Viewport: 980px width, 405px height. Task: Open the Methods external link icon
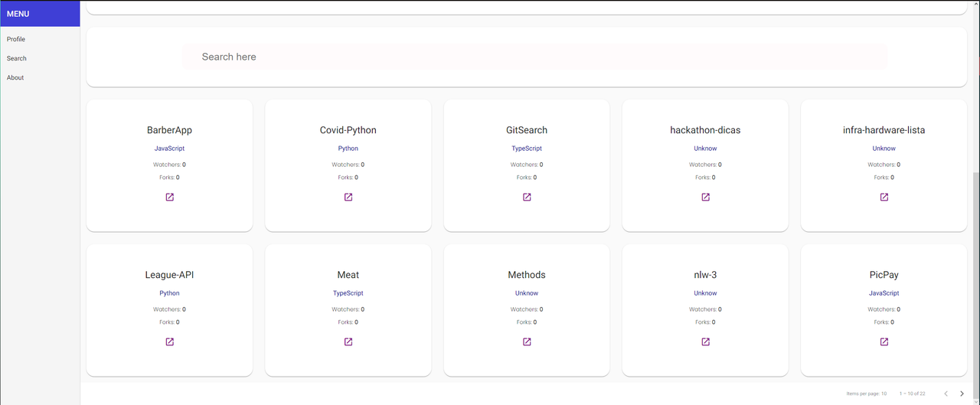point(527,341)
